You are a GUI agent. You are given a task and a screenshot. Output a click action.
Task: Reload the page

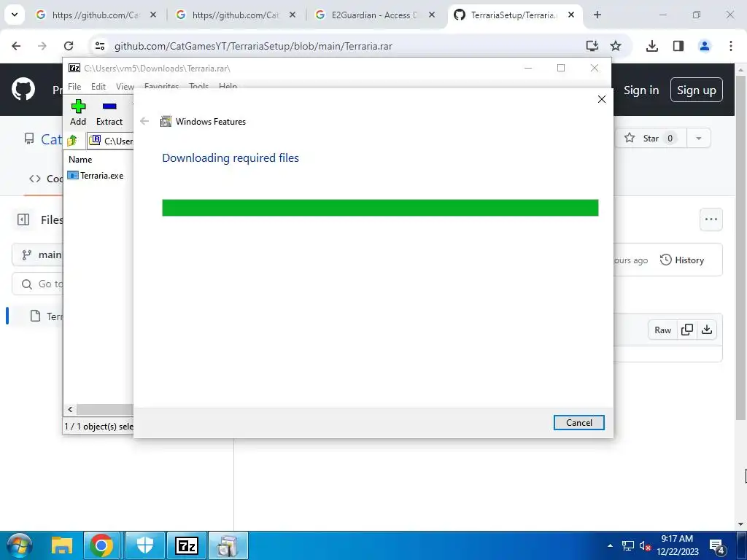point(69,46)
